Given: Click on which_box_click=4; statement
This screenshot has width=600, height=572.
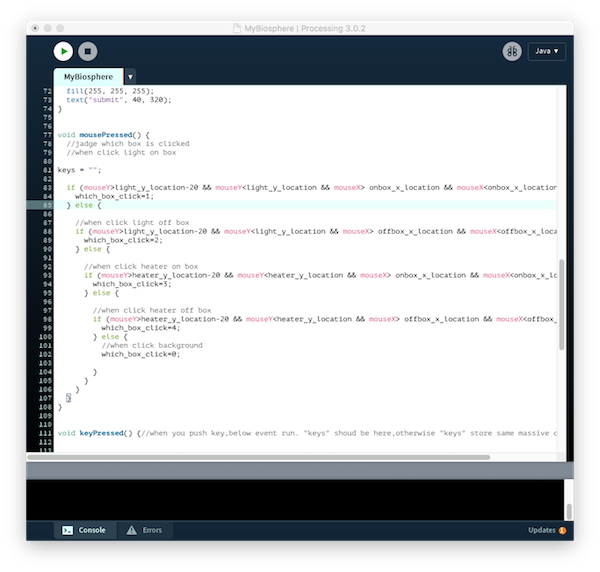Looking at the screenshot, I should [x=140, y=328].
